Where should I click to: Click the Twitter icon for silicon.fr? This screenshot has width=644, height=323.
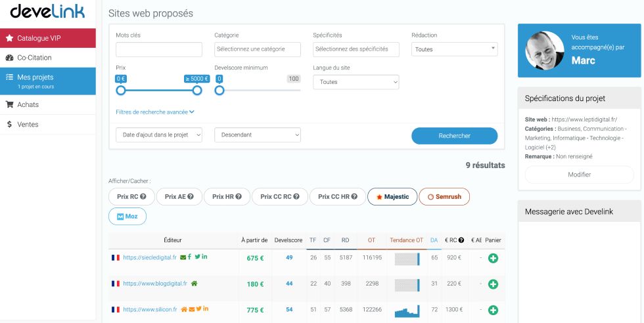point(198,309)
